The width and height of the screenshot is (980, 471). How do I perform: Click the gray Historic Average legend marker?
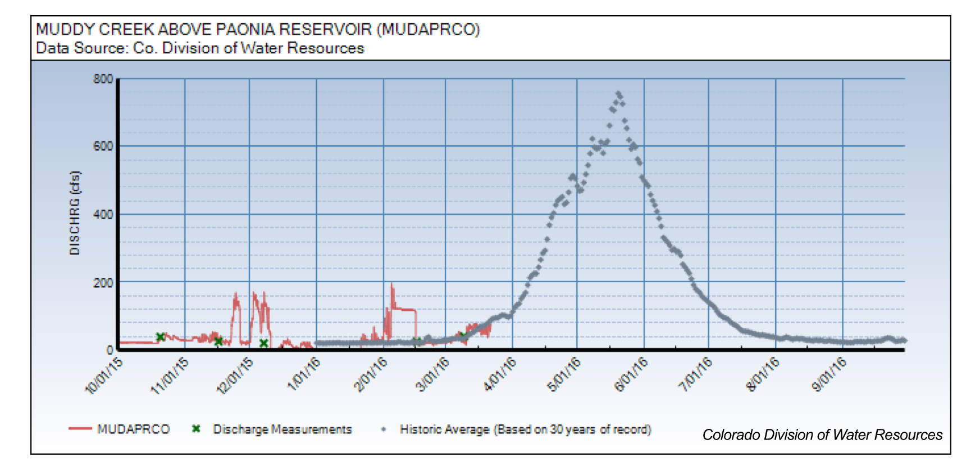point(384,429)
